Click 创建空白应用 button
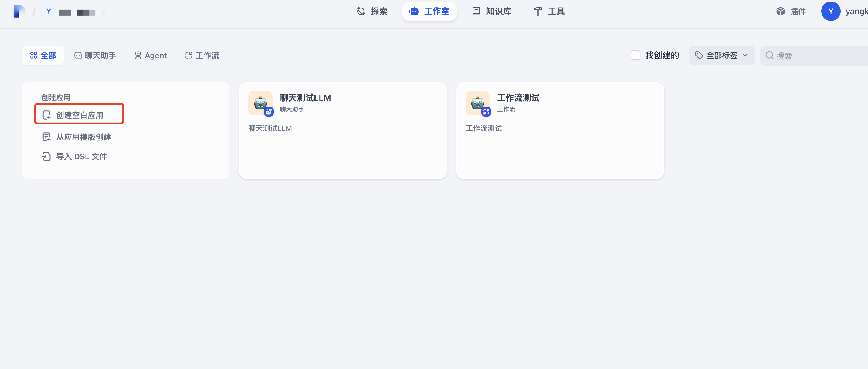This screenshot has width=868, height=369. [79, 115]
